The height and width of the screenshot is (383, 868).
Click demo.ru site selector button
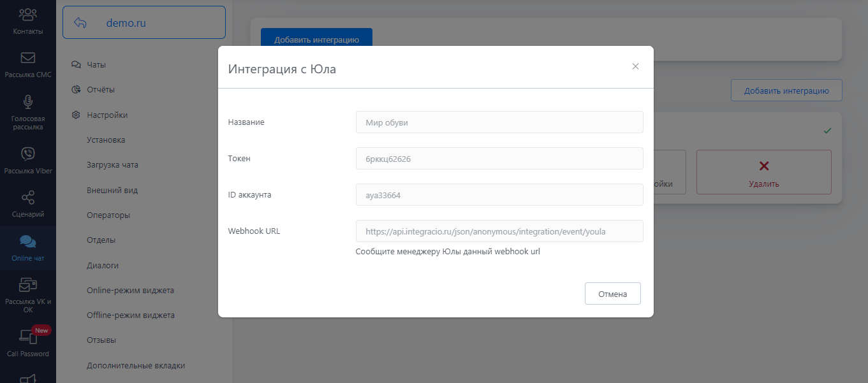coord(144,23)
